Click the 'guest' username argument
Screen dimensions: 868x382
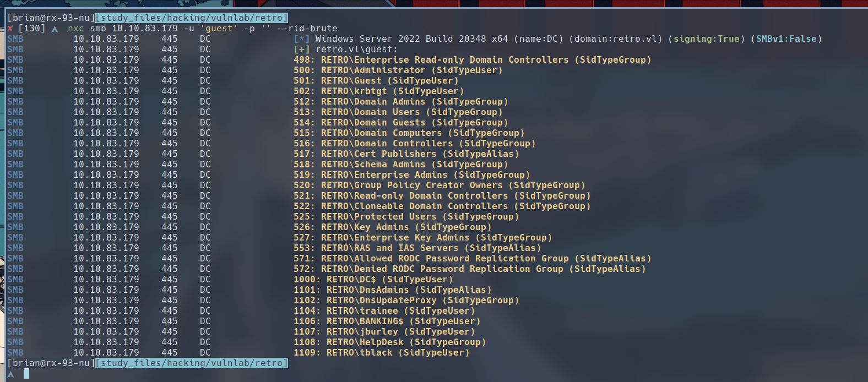219,29
